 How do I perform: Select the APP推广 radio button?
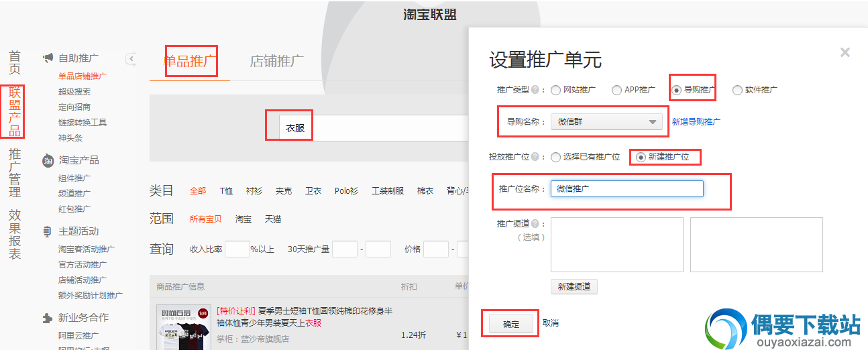pos(617,90)
